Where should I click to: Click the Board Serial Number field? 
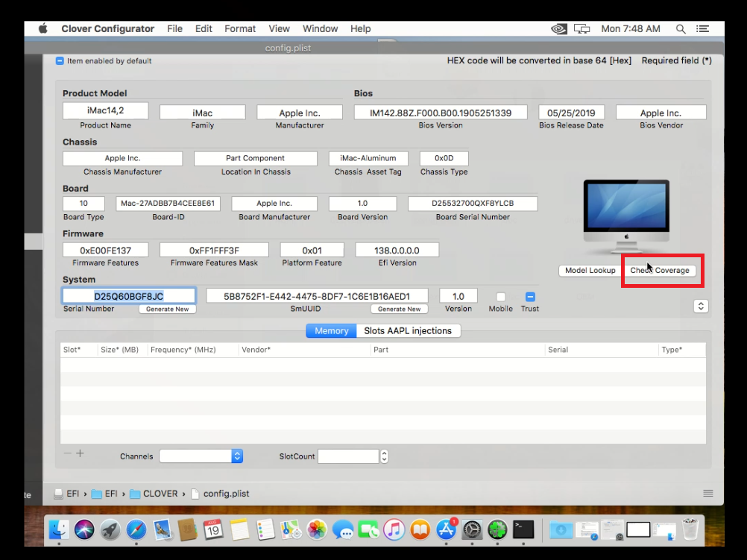[x=473, y=204]
